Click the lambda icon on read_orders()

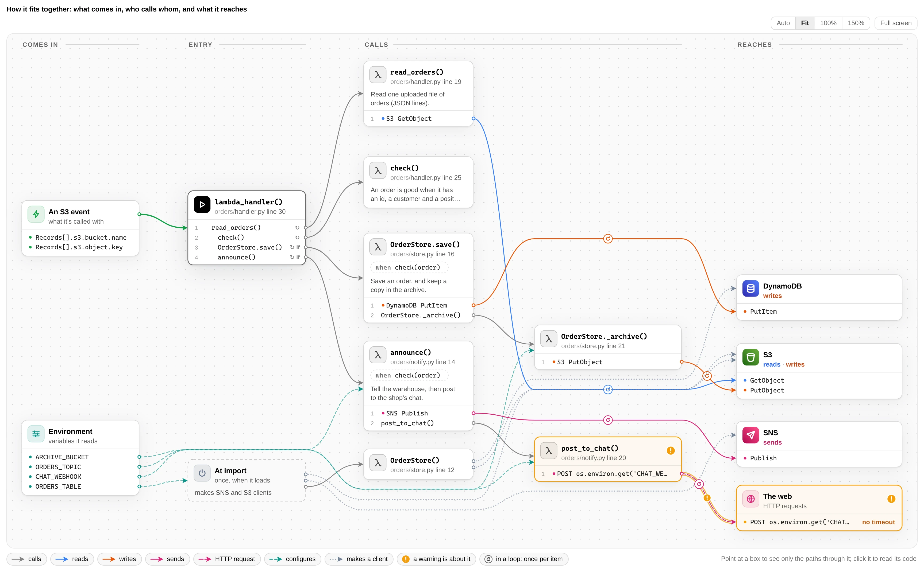pyautogui.click(x=378, y=75)
